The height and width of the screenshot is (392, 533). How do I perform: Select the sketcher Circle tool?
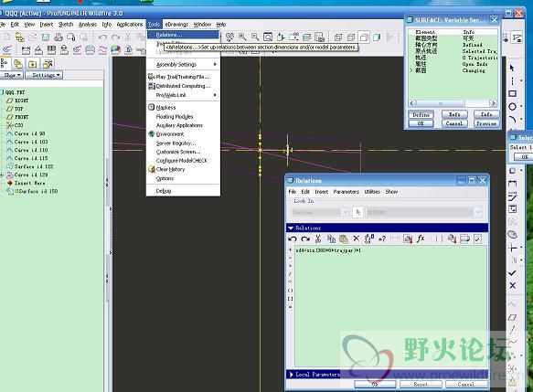point(512,106)
